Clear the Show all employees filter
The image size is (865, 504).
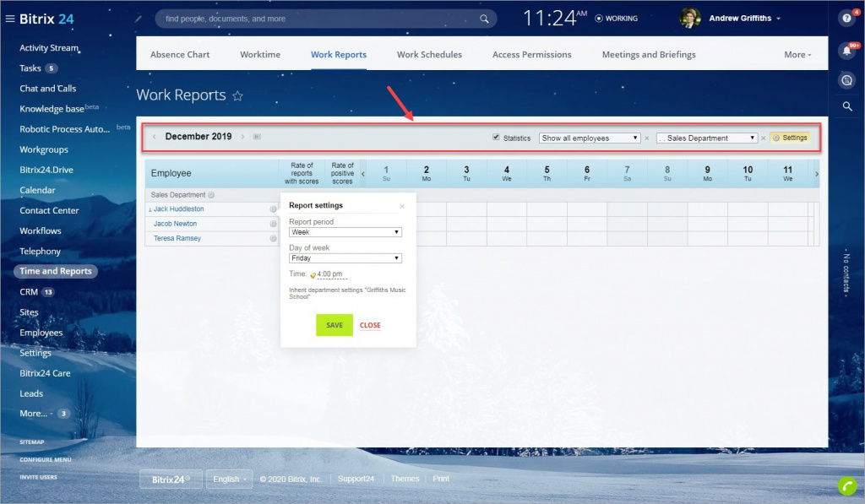pos(646,138)
